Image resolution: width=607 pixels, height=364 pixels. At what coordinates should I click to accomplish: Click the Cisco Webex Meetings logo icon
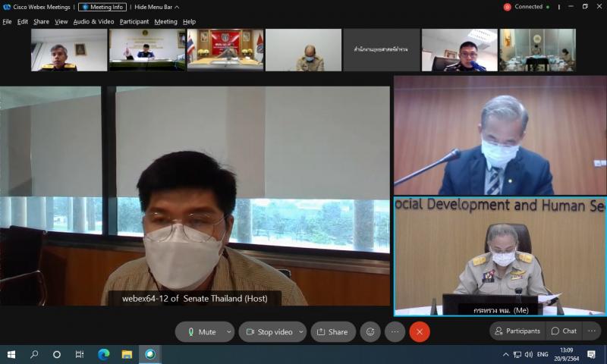click(x=7, y=7)
